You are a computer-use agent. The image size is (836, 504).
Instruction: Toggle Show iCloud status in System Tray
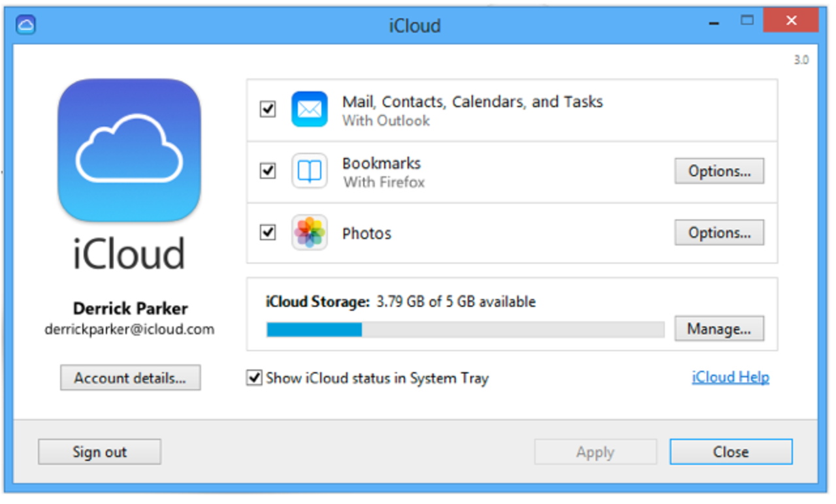254,377
